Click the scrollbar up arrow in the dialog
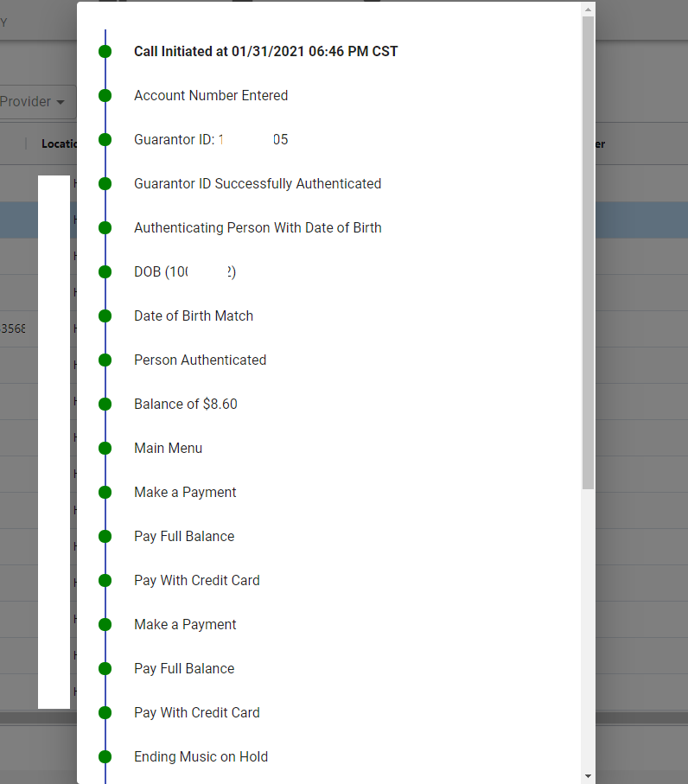This screenshot has height=784, width=688. coord(588,10)
